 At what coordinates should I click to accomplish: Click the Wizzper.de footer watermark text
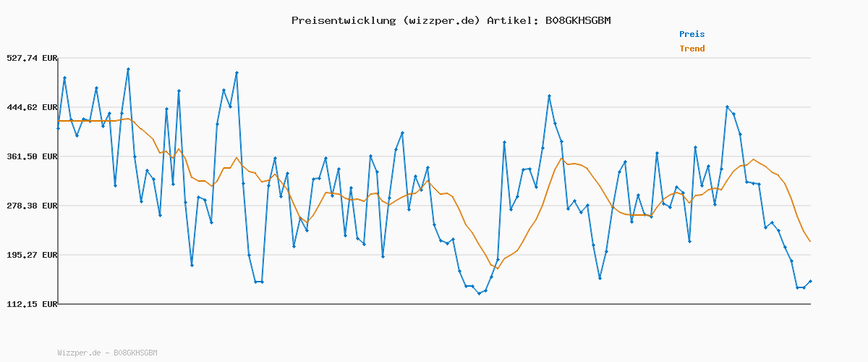pyautogui.click(x=107, y=353)
